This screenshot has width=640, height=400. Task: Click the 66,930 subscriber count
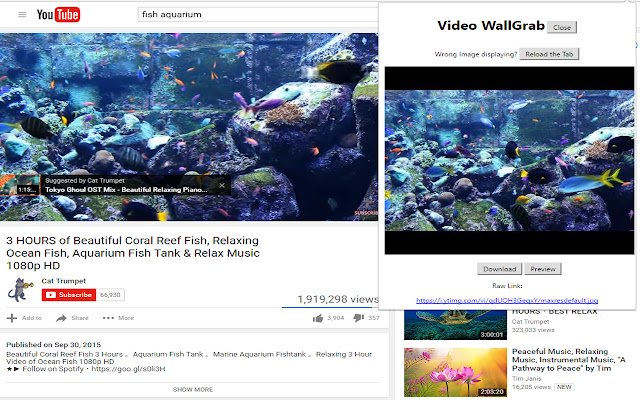tap(110, 295)
